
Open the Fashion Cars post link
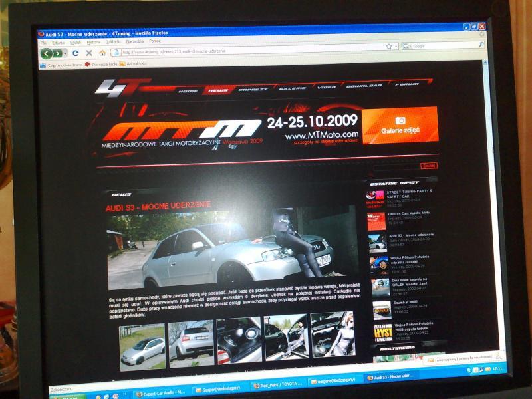409,213
